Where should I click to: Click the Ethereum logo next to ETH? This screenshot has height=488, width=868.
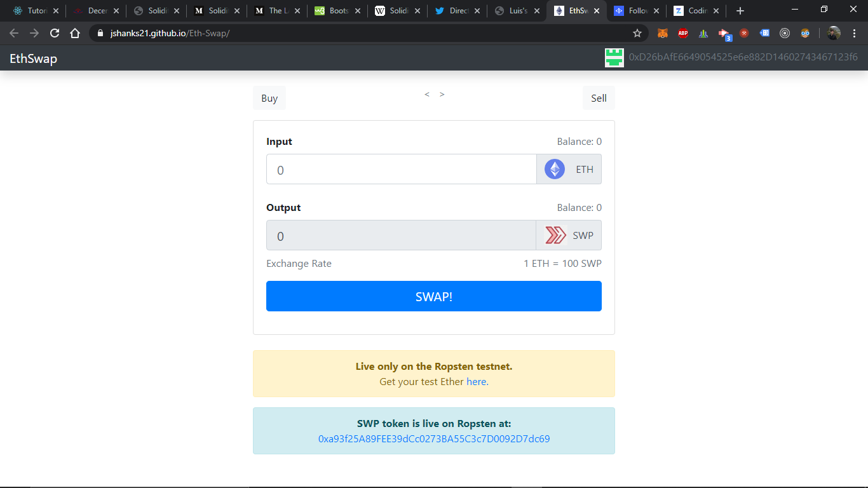point(553,168)
